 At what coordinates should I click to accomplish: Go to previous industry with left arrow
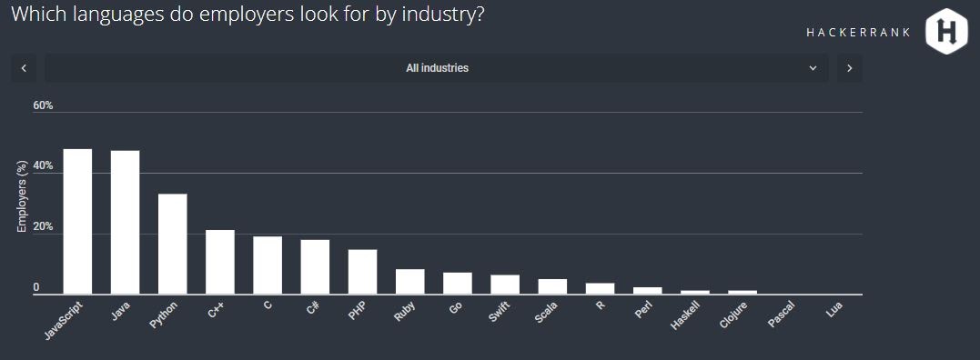click(x=24, y=68)
